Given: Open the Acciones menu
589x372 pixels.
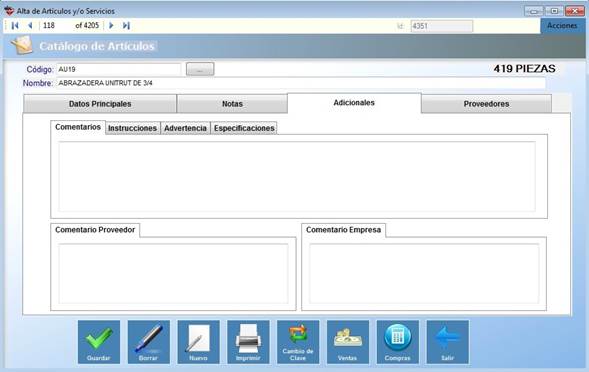Looking at the screenshot, I should tap(562, 26).
